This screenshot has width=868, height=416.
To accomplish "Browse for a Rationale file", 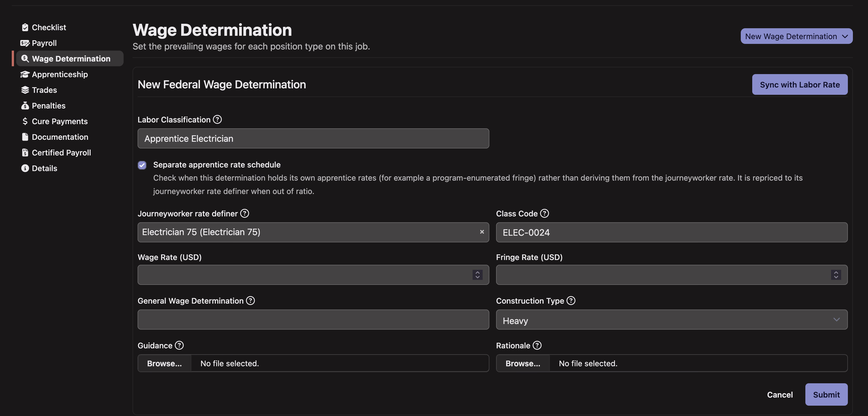I will (x=523, y=363).
